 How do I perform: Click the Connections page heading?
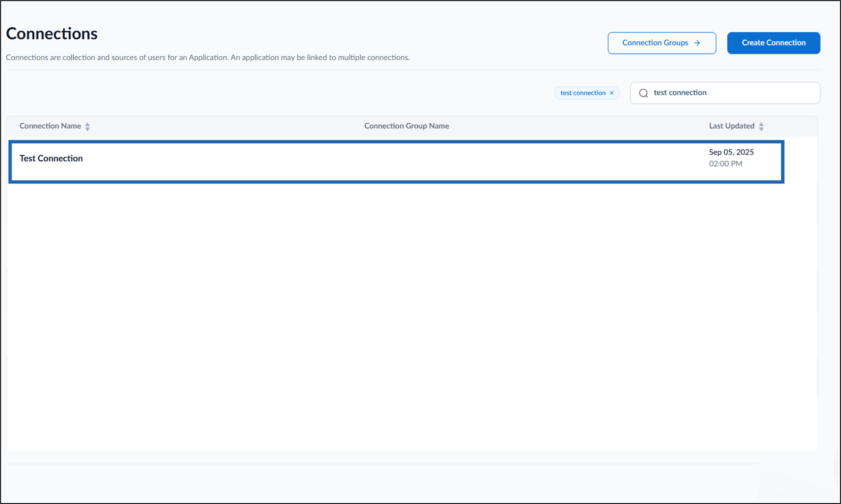pos(52,34)
